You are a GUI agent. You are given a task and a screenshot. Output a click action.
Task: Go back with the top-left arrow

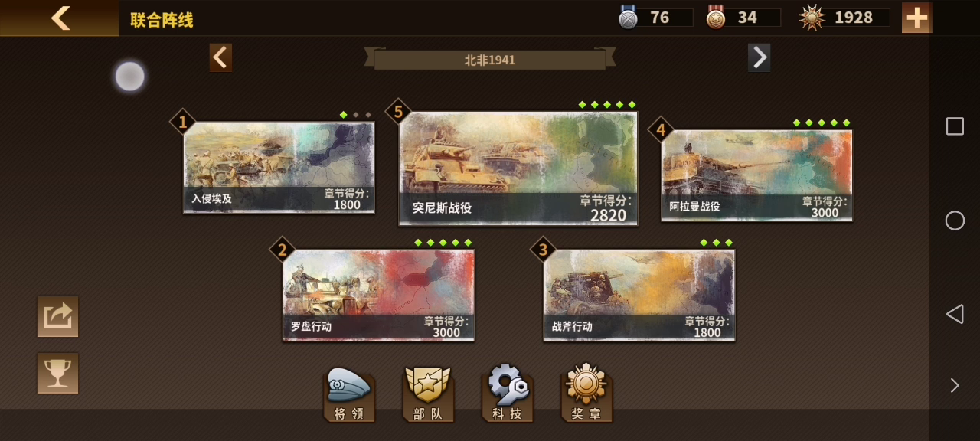point(60,18)
